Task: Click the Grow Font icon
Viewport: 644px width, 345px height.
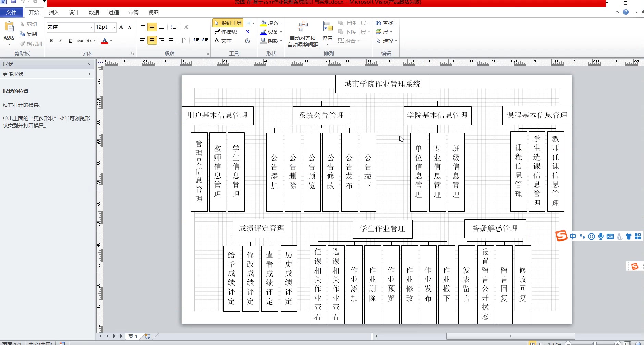Action: click(121, 27)
